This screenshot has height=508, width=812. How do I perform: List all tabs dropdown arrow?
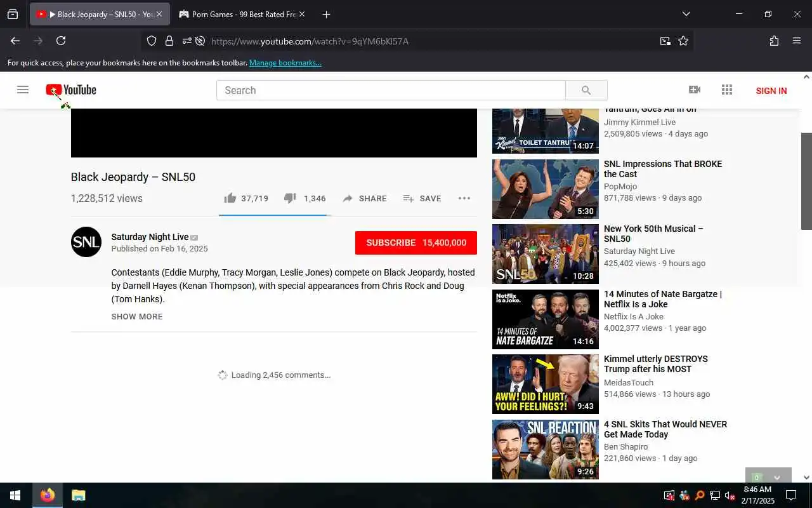pos(686,14)
